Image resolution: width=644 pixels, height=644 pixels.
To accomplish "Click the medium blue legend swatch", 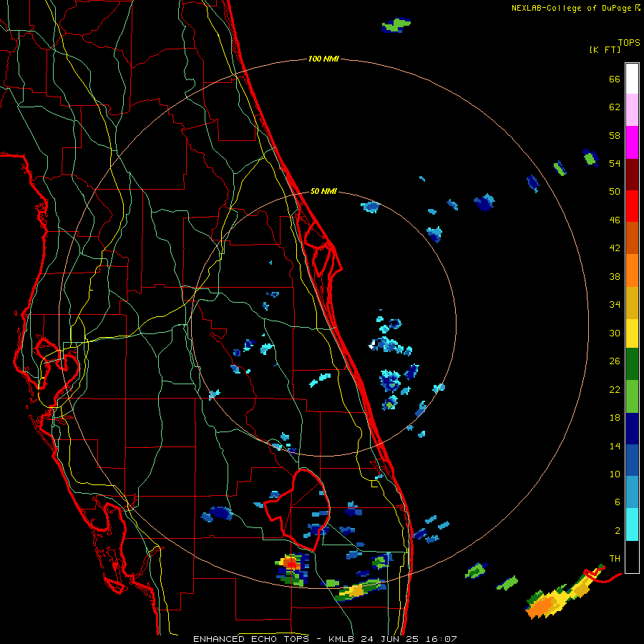I will pos(632,460).
